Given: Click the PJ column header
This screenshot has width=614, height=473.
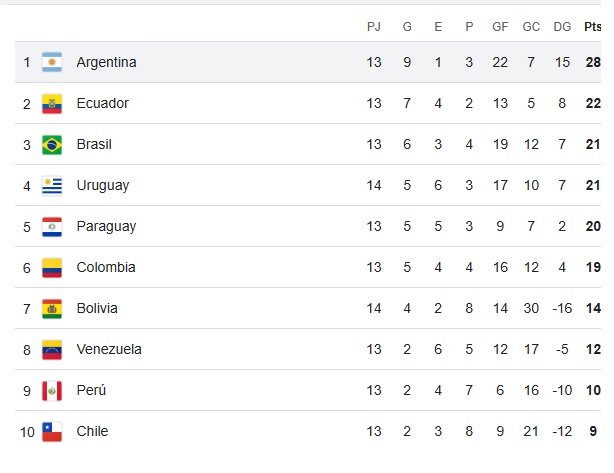Looking at the screenshot, I should click(374, 27).
